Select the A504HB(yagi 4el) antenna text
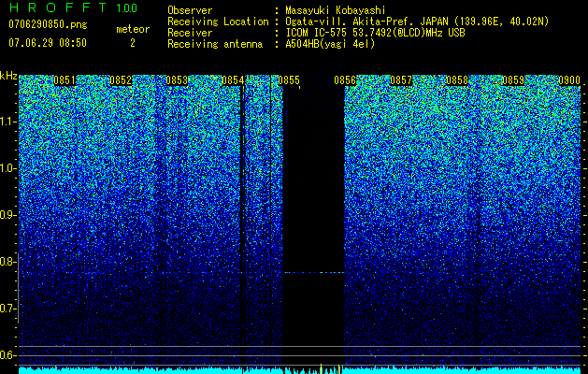 (x=330, y=44)
